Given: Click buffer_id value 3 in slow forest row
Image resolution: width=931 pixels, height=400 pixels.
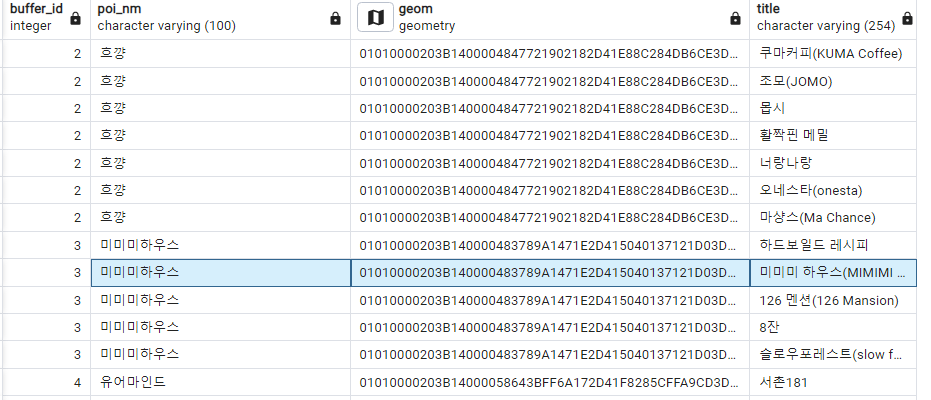Looking at the screenshot, I should pyautogui.click(x=77, y=354).
